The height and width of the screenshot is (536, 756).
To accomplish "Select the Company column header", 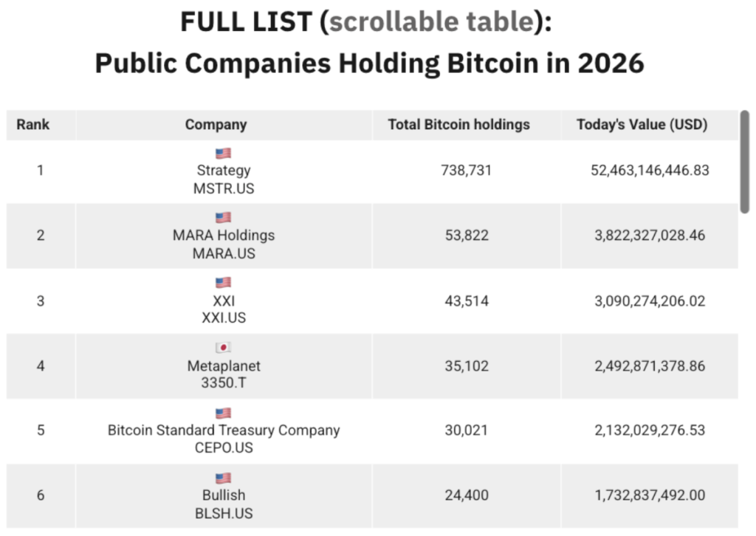I will coord(216,125).
